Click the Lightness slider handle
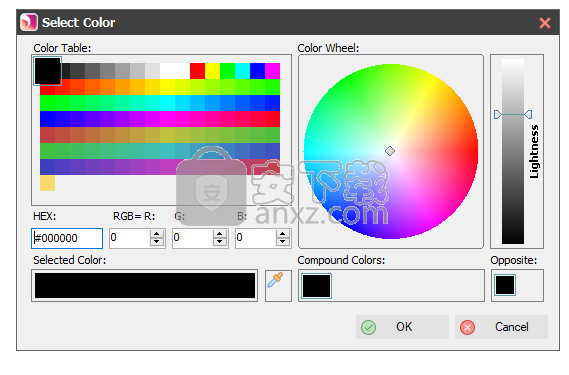569x375 pixels. tap(513, 115)
